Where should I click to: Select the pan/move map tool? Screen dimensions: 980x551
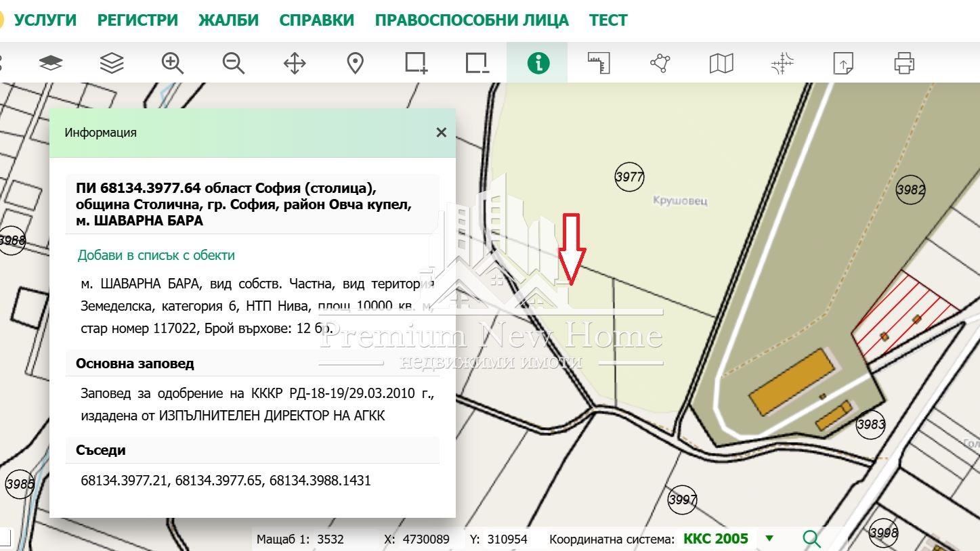(x=295, y=64)
